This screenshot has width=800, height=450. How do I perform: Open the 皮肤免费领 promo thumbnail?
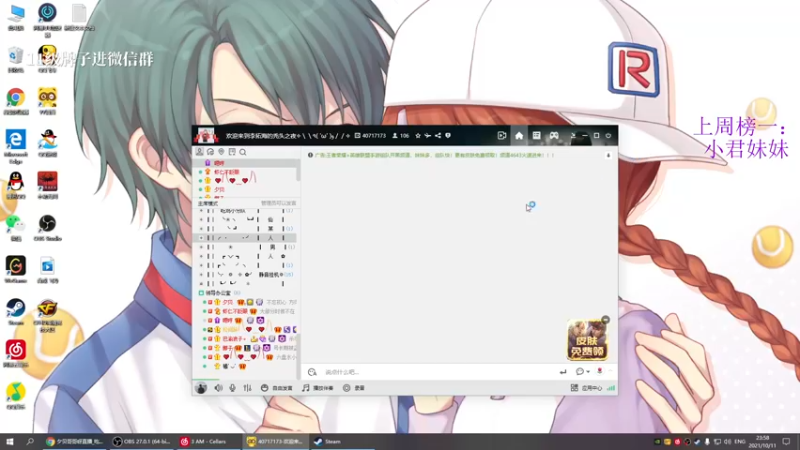point(587,340)
